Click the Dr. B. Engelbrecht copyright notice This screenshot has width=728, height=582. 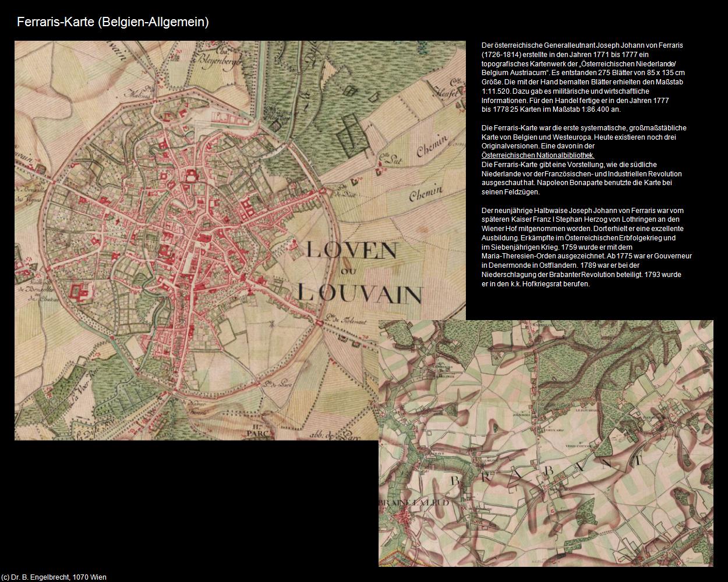tap(54, 577)
